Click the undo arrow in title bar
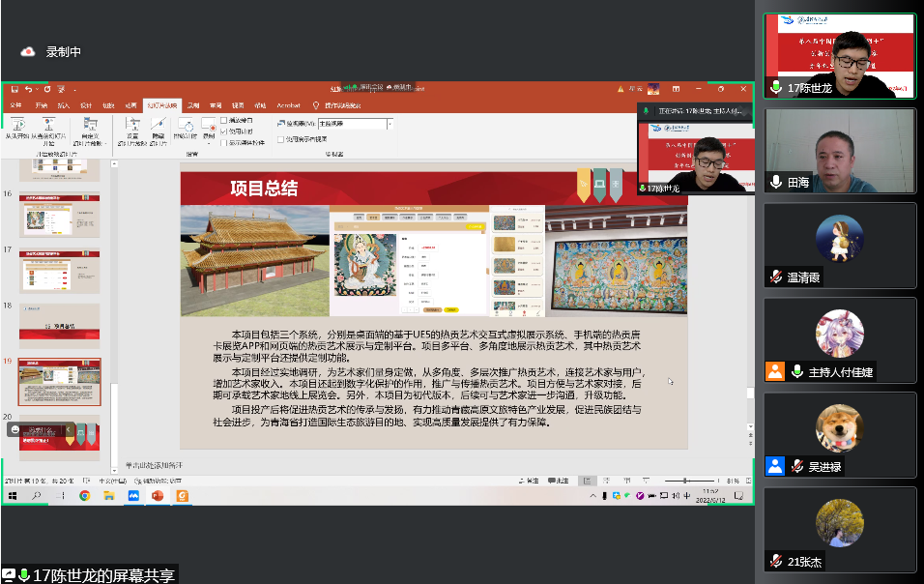Image resolution: width=924 pixels, height=584 pixels. [x=28, y=89]
